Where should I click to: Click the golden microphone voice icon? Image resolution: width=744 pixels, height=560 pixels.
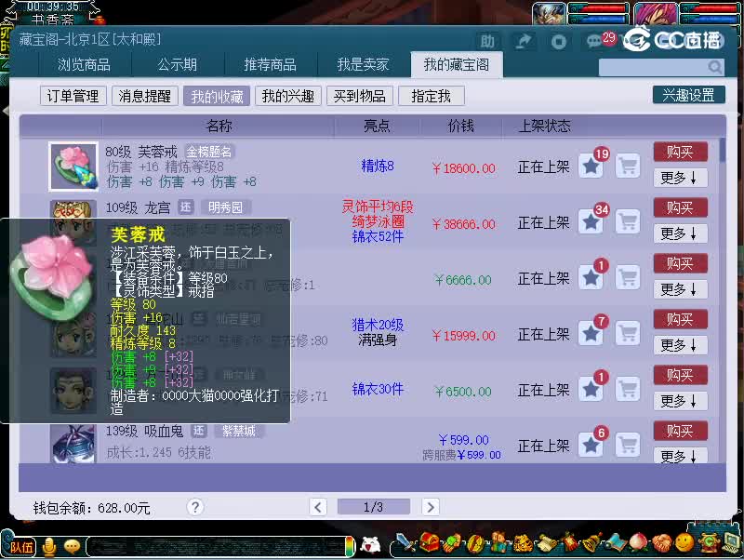[49, 547]
